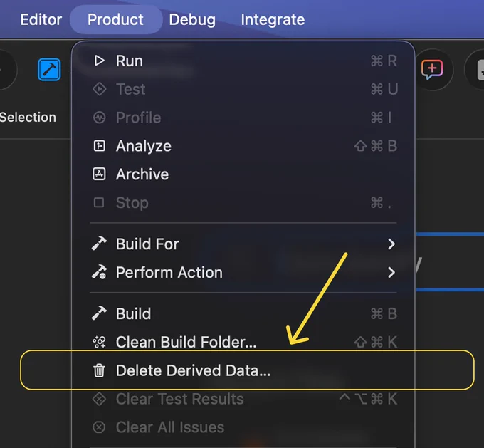Expand the Perform Action submenu arrow
484x448 pixels.
pos(391,273)
